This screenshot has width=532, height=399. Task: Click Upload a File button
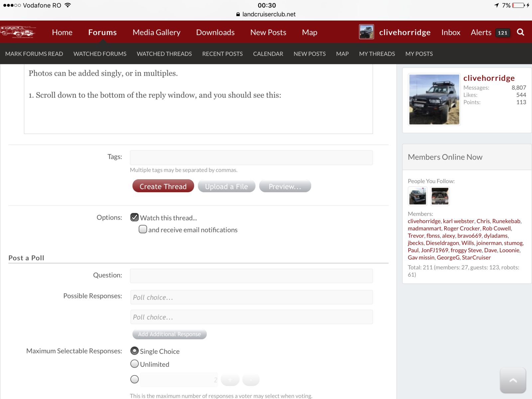[x=226, y=186]
